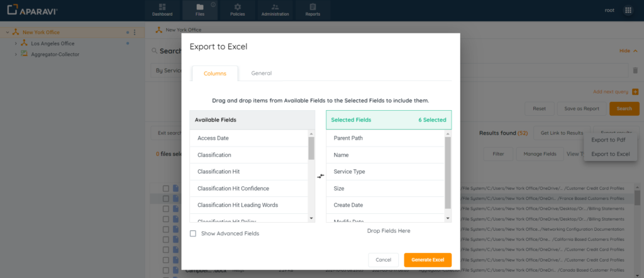This screenshot has height=278, width=644.
Task: Expand the Los Angeles Office tree node
Action: [16, 43]
